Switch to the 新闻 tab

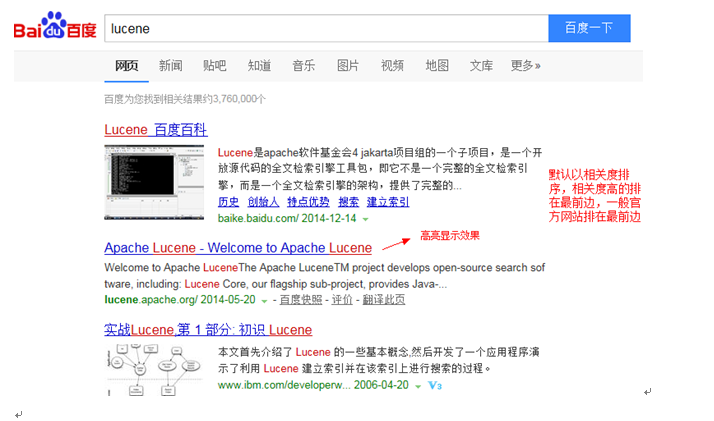[170, 66]
